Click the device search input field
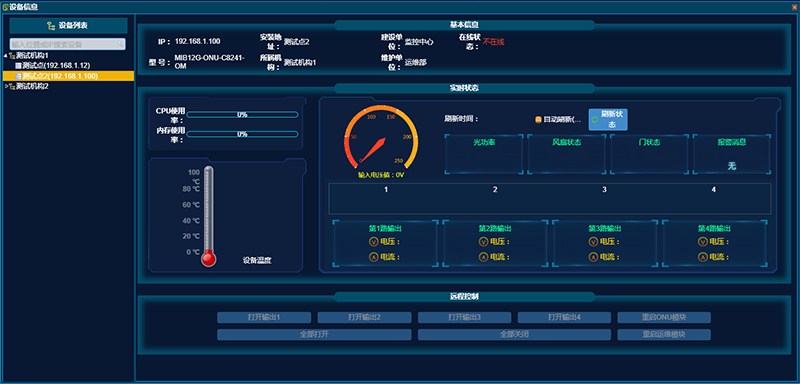This screenshot has width=800, height=384. pyautogui.click(x=67, y=44)
